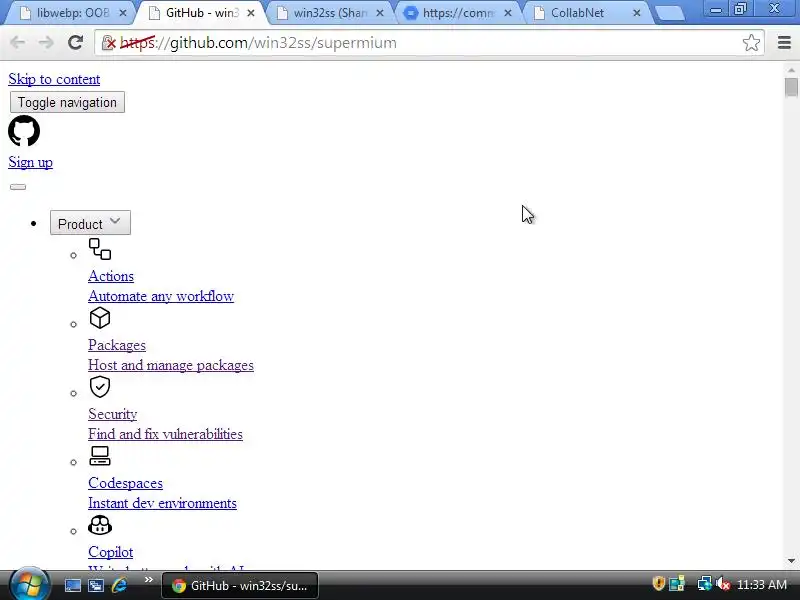Image resolution: width=800 pixels, height=600 pixels.
Task: Expand the Product dropdown
Action: (x=90, y=223)
